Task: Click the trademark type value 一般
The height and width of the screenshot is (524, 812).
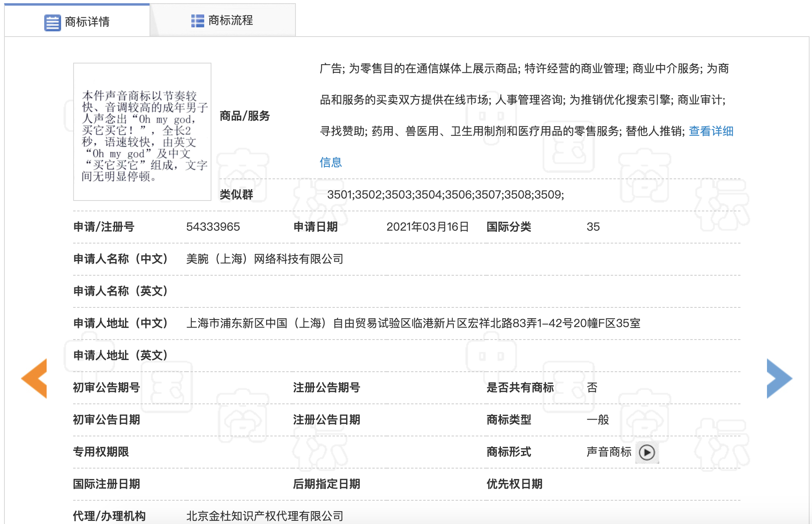Action: (x=598, y=420)
